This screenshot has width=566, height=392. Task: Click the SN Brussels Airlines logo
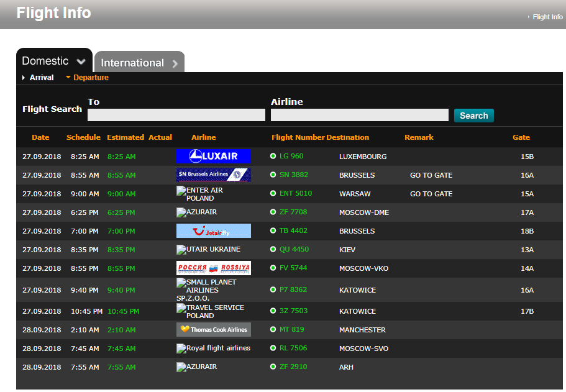[213, 175]
